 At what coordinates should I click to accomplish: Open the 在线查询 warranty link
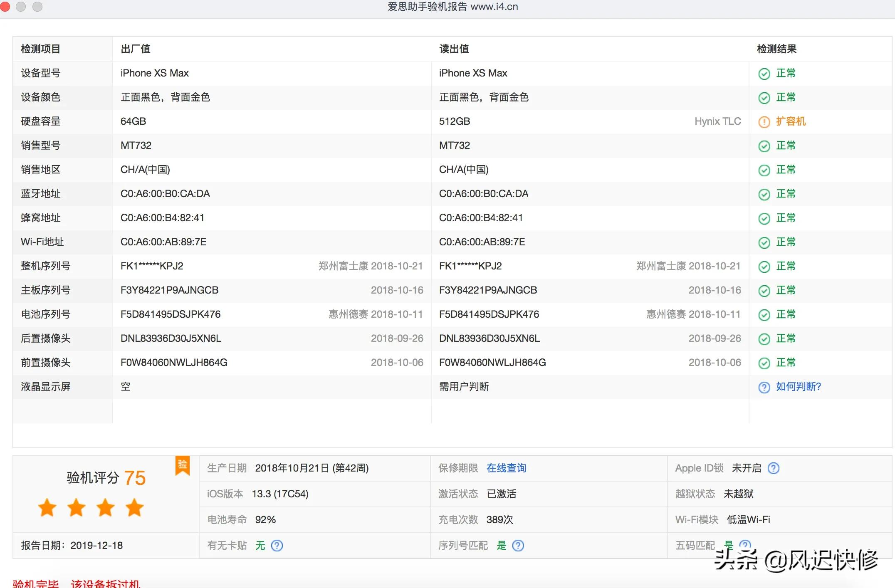pos(506,468)
